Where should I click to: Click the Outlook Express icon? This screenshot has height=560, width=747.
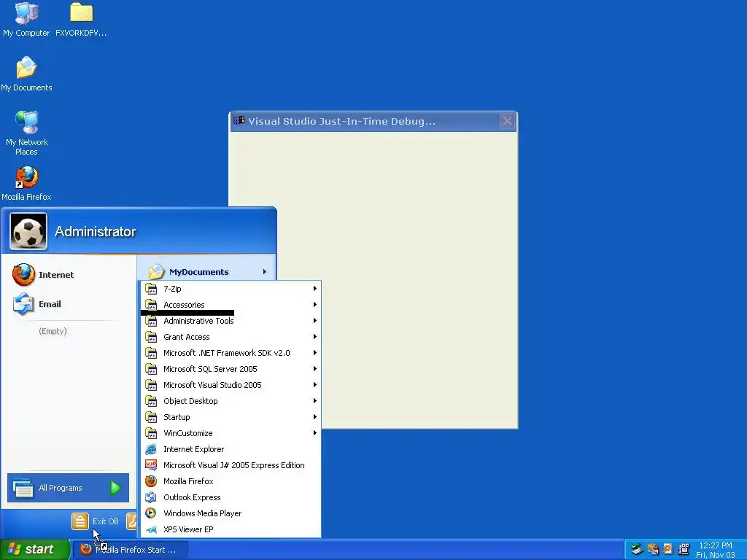[151, 497]
